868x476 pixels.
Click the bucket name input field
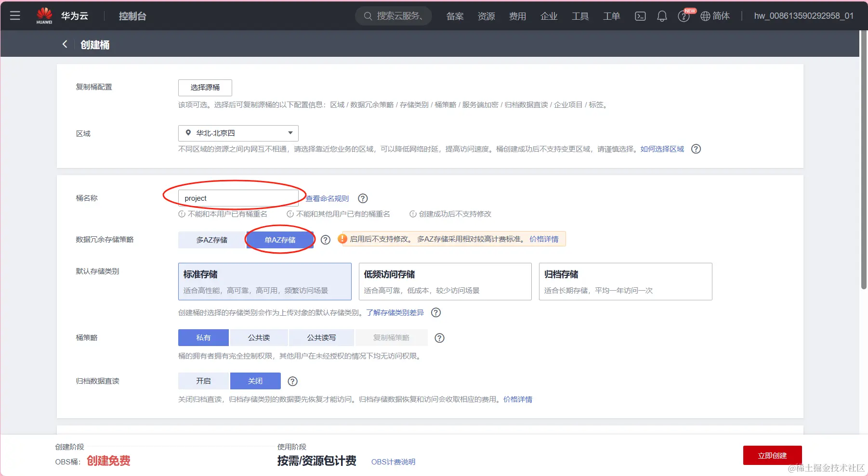click(238, 198)
